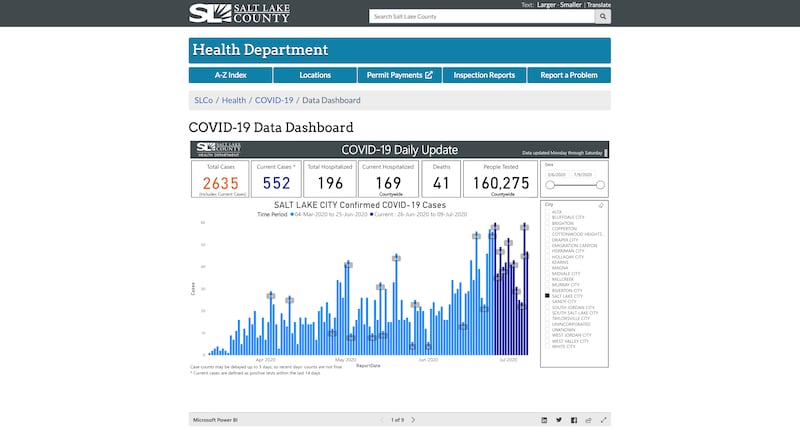Click the Report a Problem button
This screenshot has width=800, height=434.
[569, 75]
